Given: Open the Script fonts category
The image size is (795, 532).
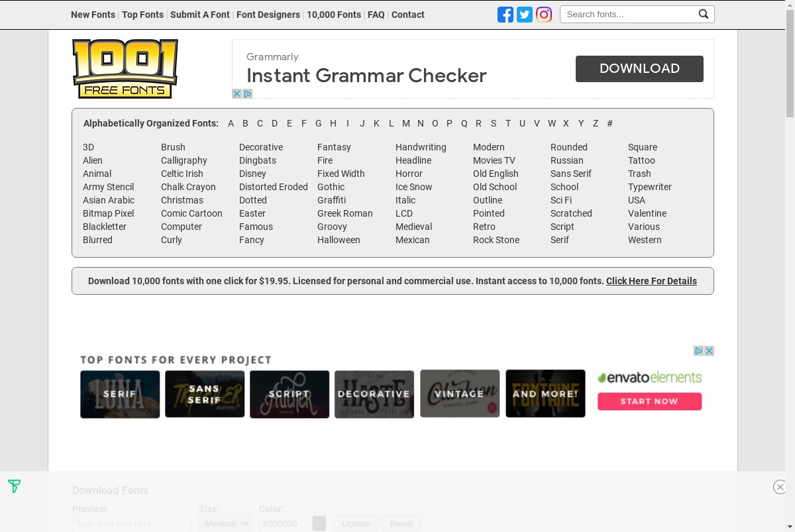Looking at the screenshot, I should coord(562,227).
